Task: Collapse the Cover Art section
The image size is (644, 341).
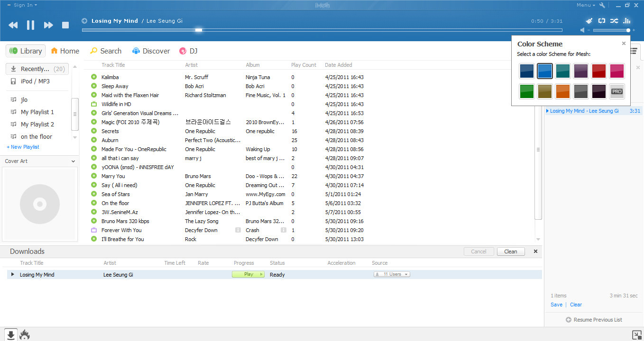Action: [73, 161]
